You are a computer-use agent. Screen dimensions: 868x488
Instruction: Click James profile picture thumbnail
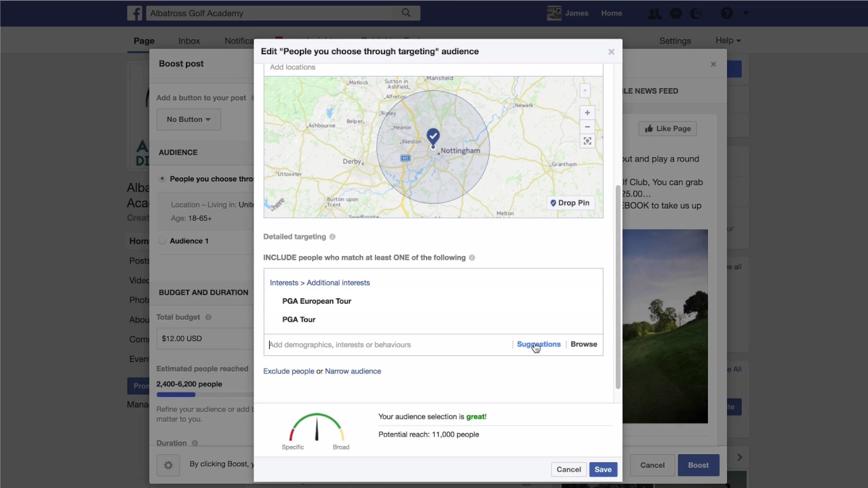(554, 13)
